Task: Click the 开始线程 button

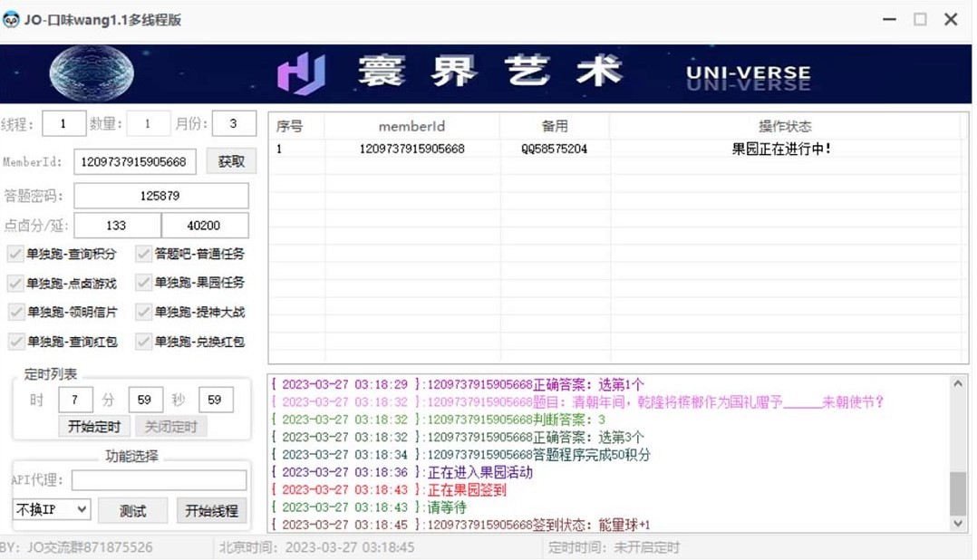Action: point(212,511)
